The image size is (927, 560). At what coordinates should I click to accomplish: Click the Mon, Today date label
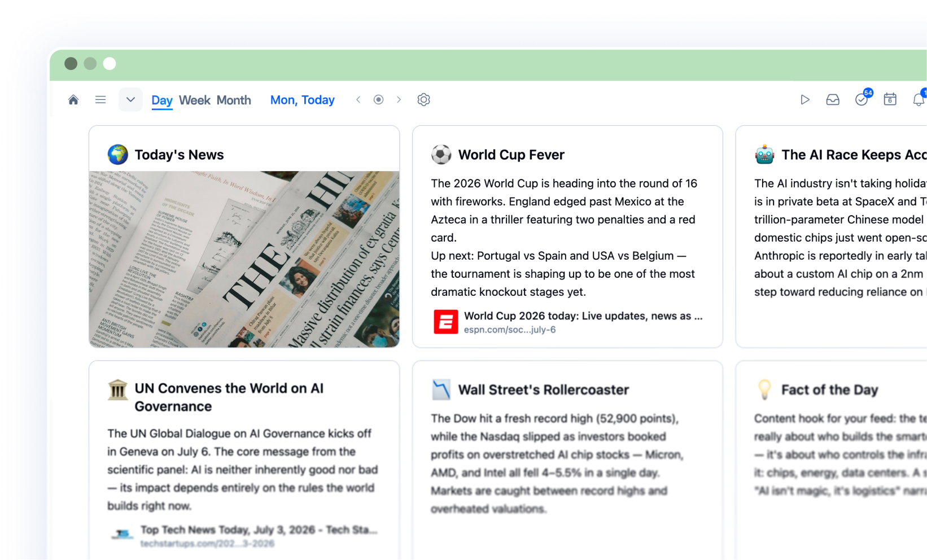(303, 100)
